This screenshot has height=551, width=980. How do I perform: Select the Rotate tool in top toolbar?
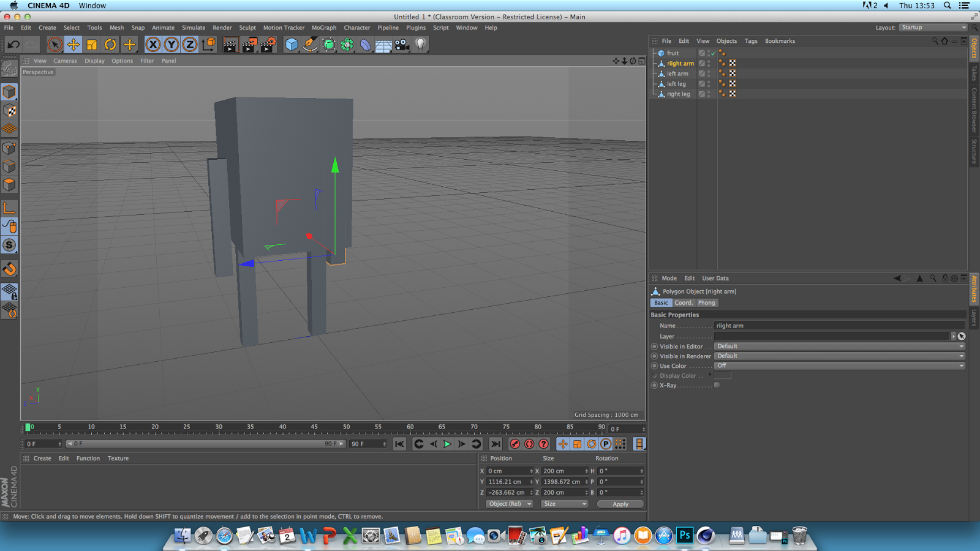pyautogui.click(x=110, y=44)
